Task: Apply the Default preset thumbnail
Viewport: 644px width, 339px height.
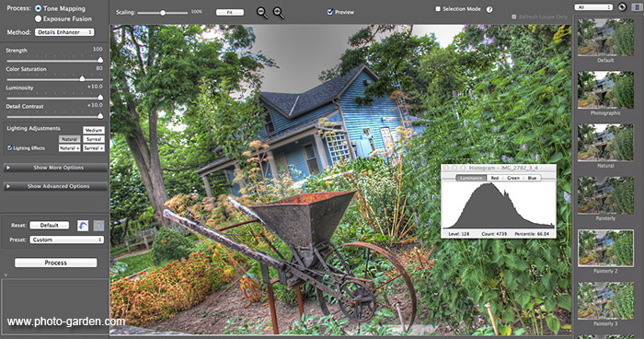Action: pyautogui.click(x=605, y=37)
